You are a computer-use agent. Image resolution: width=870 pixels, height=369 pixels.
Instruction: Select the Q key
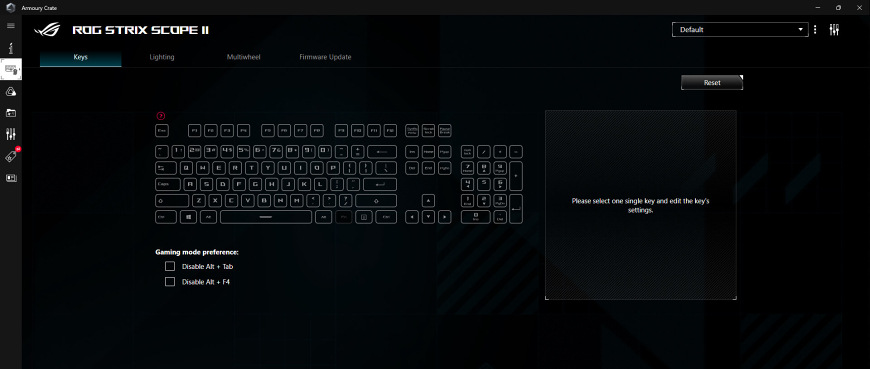tap(187, 168)
